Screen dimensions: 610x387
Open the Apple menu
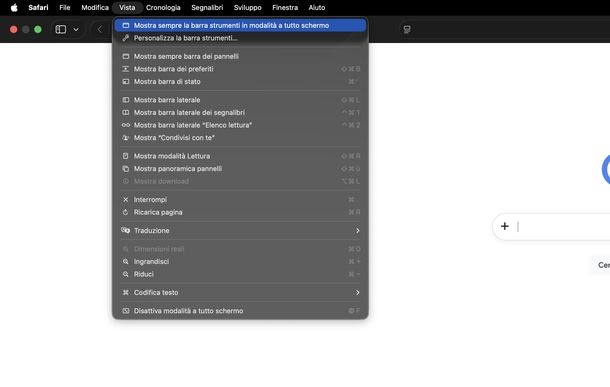(x=14, y=8)
